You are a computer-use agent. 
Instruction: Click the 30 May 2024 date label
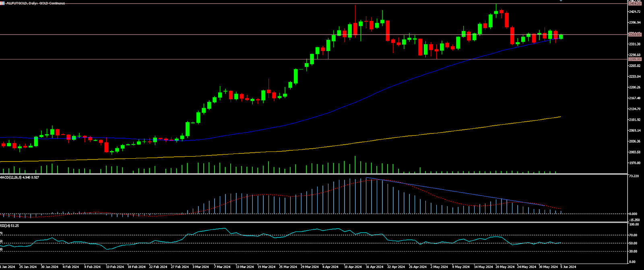click(x=548, y=267)
